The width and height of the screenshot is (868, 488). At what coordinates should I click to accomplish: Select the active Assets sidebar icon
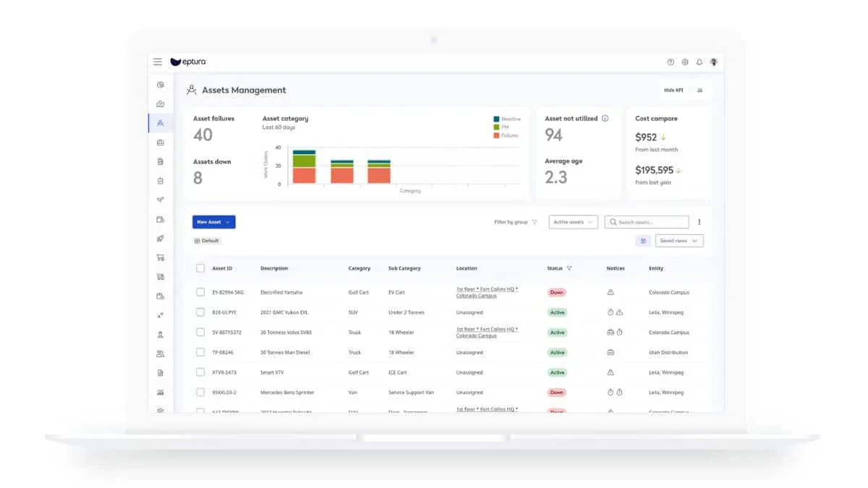161,123
